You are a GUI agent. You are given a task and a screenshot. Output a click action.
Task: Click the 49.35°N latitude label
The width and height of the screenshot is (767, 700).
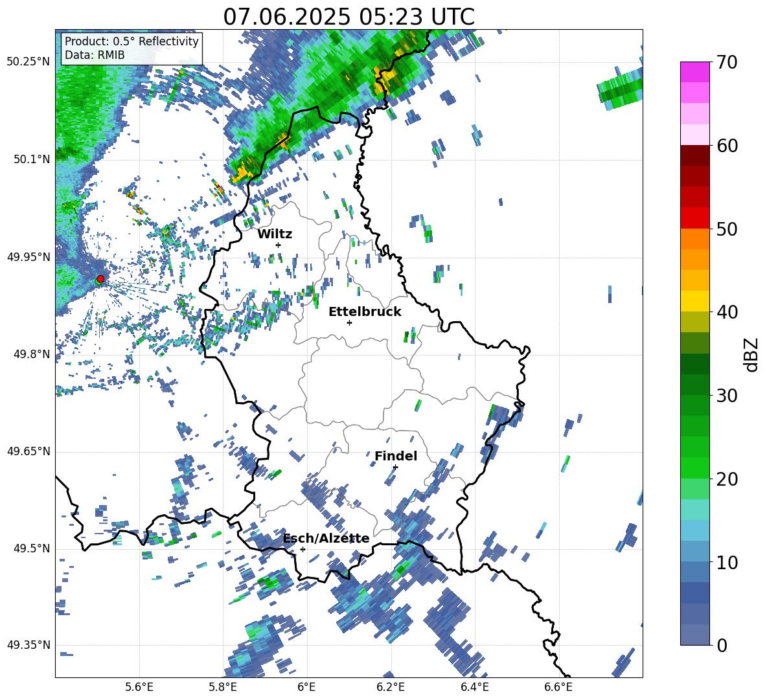click(29, 645)
